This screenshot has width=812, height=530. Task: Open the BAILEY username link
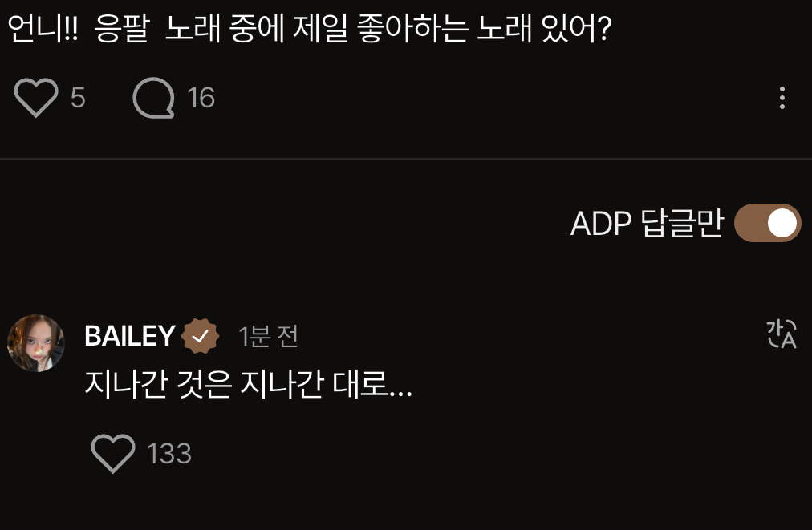tap(130, 336)
